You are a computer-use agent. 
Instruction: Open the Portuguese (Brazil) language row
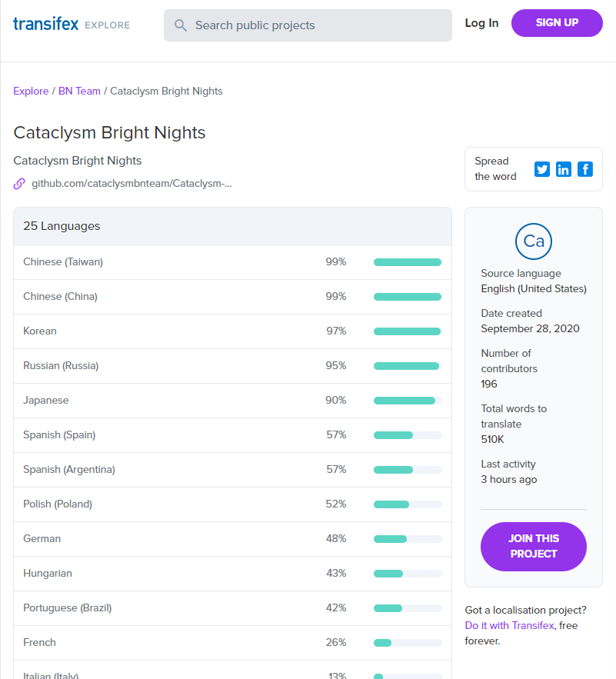coord(68,607)
